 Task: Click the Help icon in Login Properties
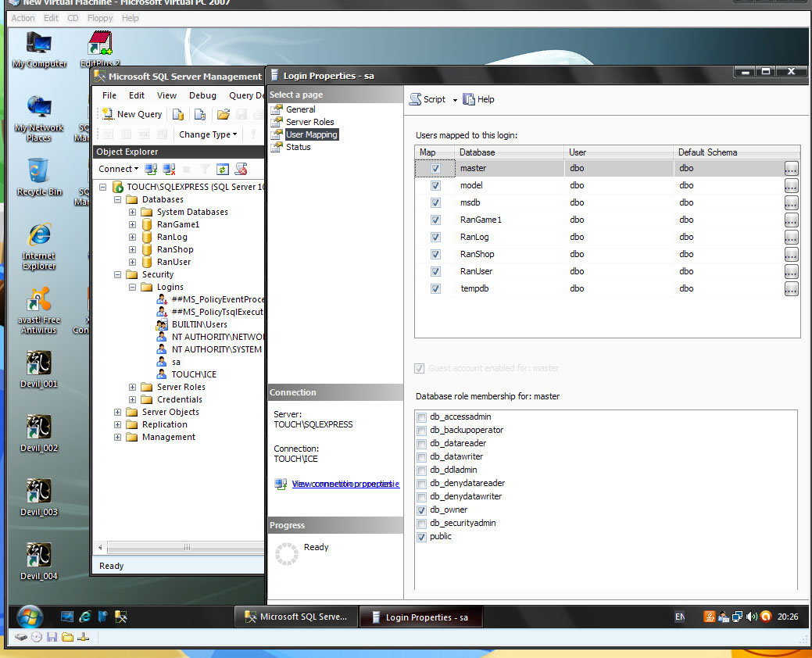click(x=469, y=99)
